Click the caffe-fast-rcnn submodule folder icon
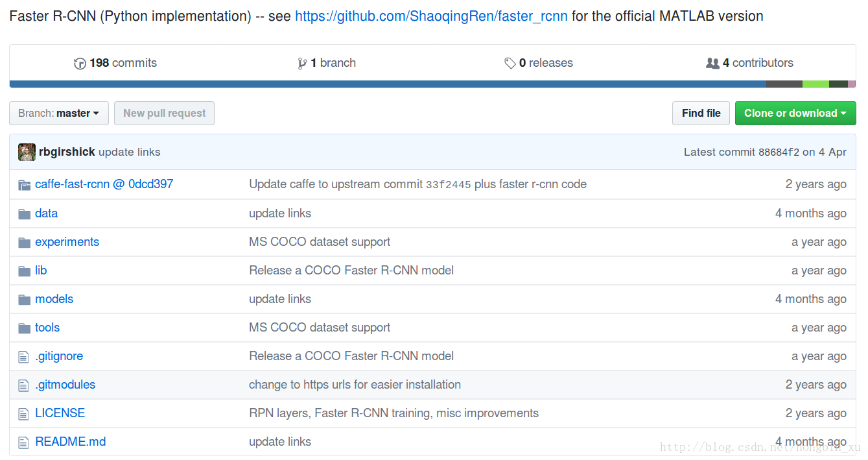868x460 pixels. coord(25,185)
